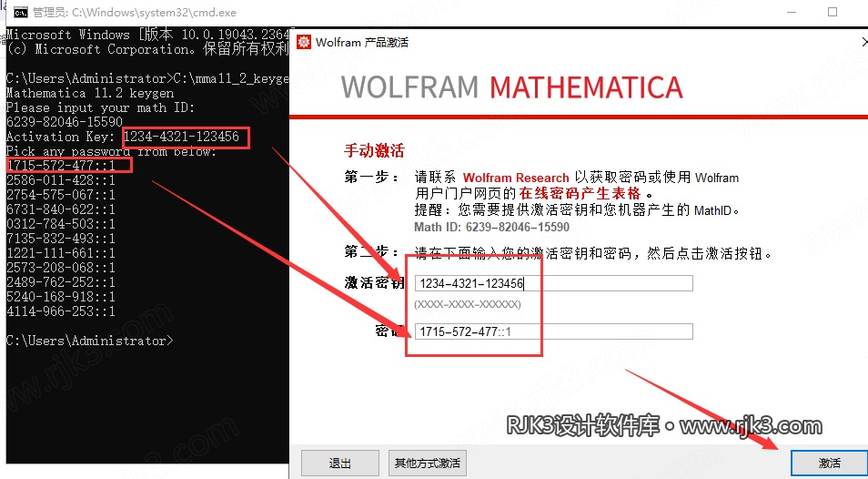868x479 pixels.
Task: Click the cmd.exe window title icon
Action: click(21, 12)
